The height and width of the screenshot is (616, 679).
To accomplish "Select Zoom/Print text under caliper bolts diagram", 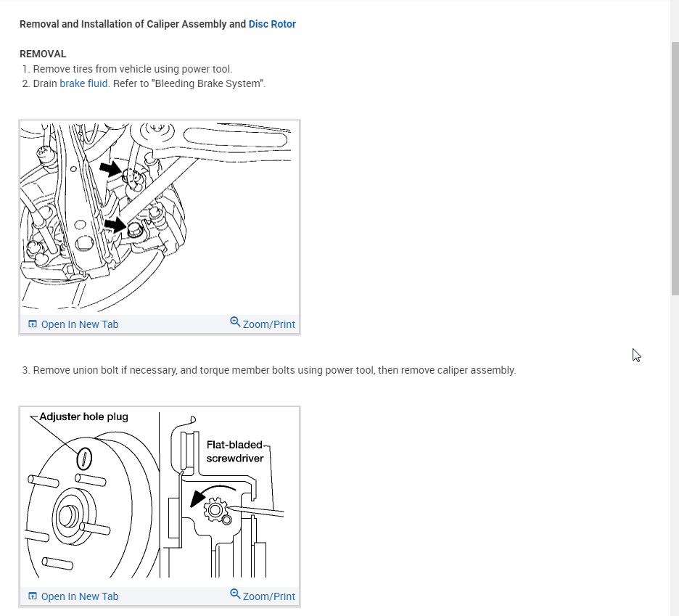I will 269,324.
